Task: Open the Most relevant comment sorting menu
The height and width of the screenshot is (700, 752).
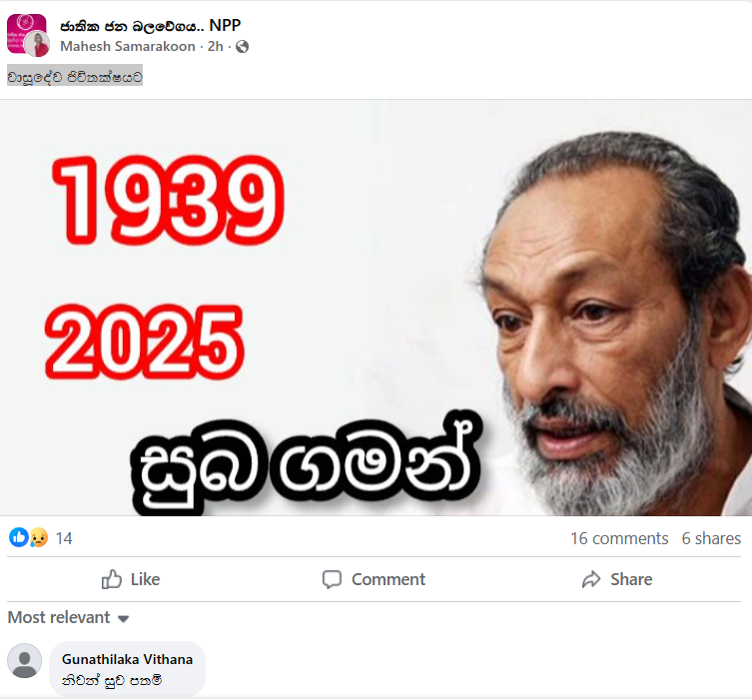Action: (68, 617)
